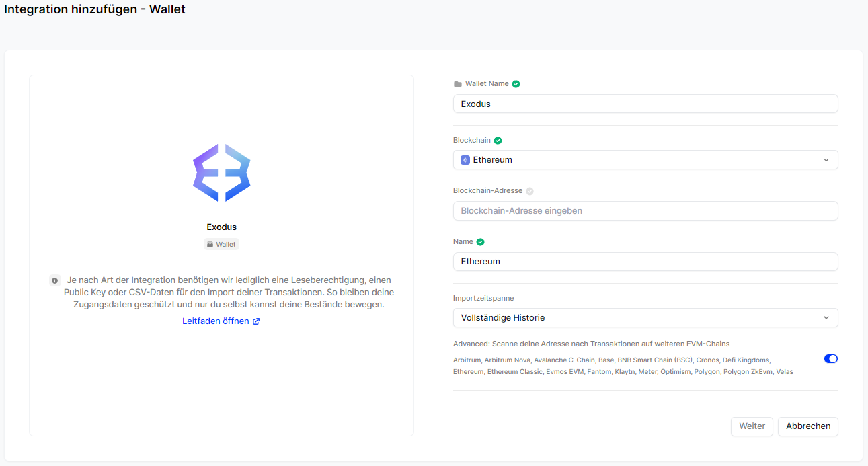Click the Exodus logo image
Screen dimensions: 868x466
coord(221,172)
